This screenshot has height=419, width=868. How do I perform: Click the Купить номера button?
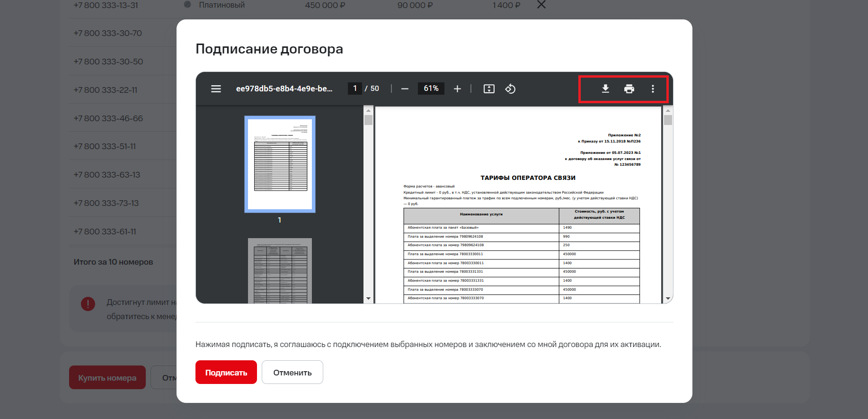coord(107,378)
